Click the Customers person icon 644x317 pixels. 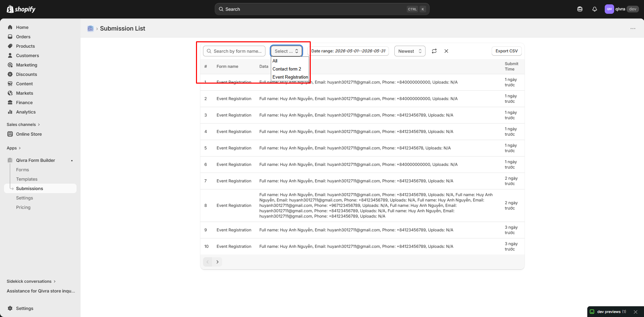click(x=10, y=55)
